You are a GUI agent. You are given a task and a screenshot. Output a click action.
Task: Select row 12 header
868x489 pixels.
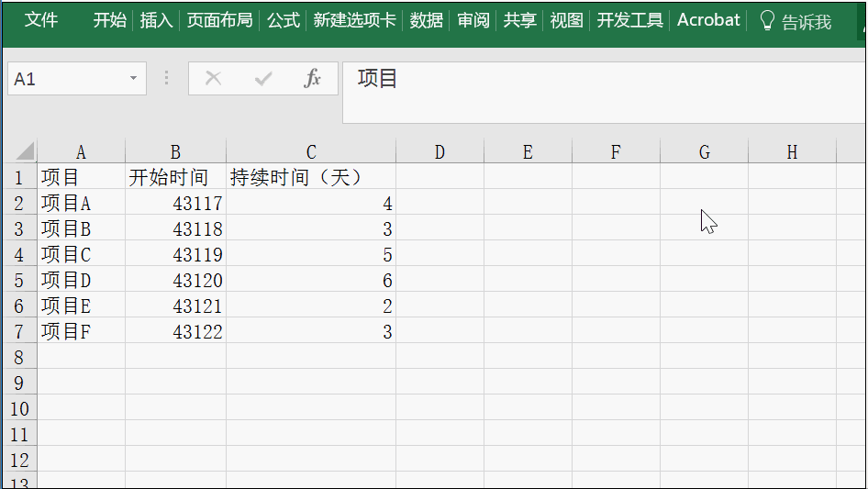(20, 461)
